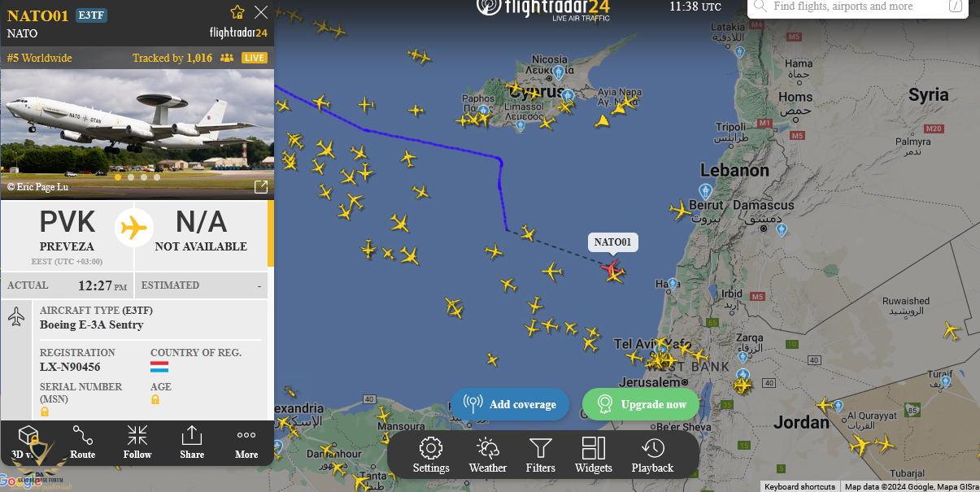
Task: Select second photo carousel dot
Action: [131, 176]
